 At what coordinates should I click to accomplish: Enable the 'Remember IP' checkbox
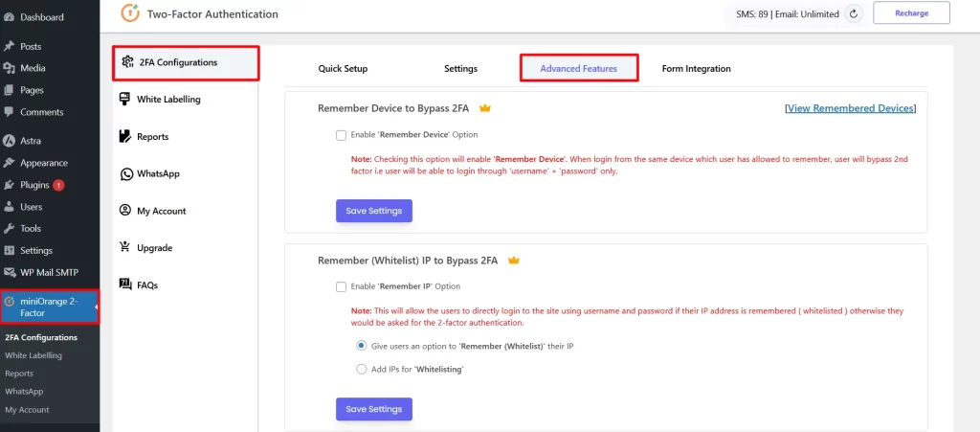[x=341, y=286]
